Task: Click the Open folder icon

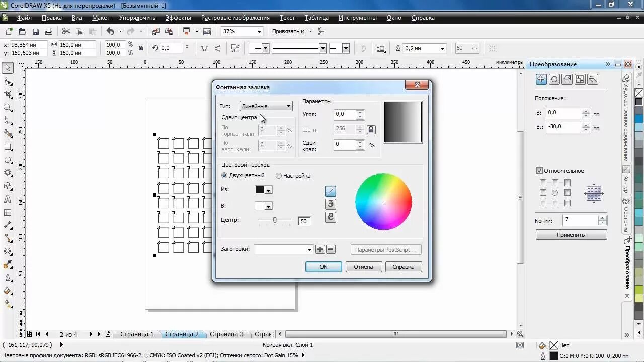Action: 22,31
